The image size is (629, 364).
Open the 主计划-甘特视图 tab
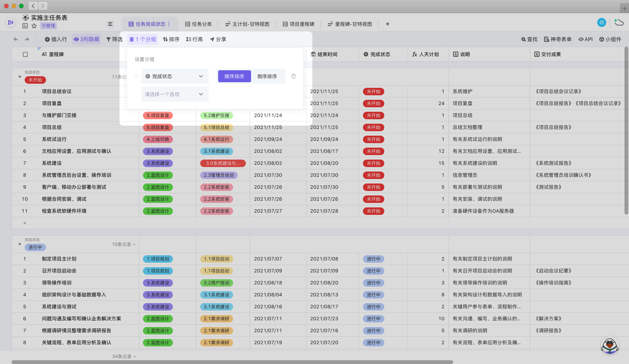247,24
